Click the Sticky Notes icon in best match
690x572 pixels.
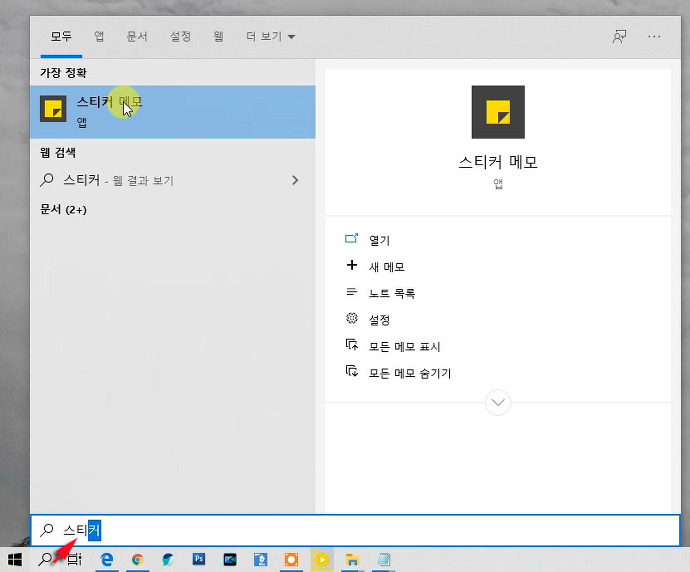tap(53, 109)
